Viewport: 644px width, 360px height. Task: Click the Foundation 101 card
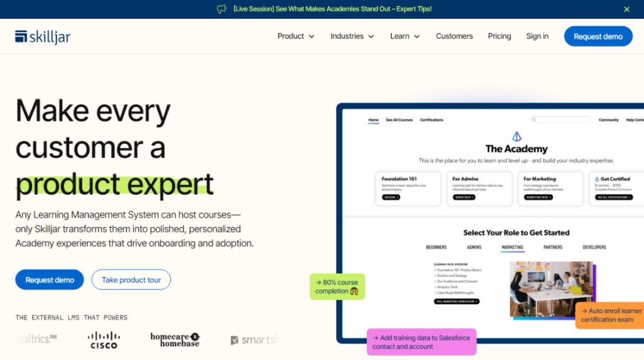(408, 189)
